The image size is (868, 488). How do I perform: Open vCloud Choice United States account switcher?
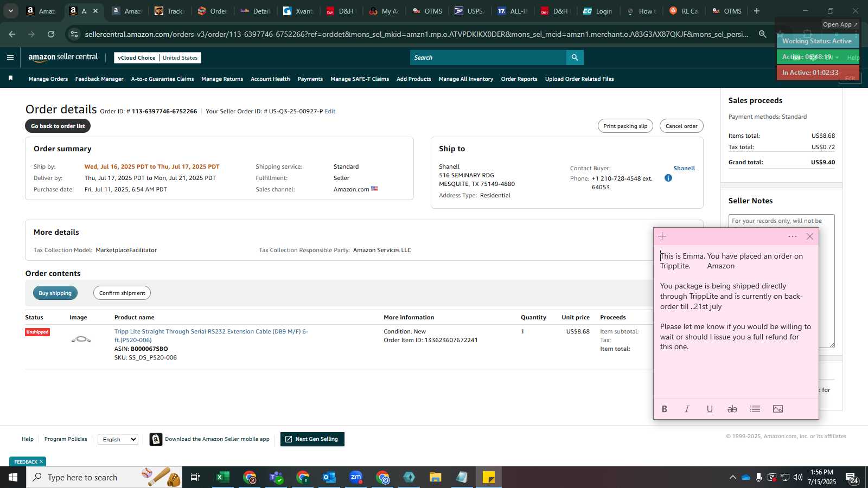coord(157,57)
